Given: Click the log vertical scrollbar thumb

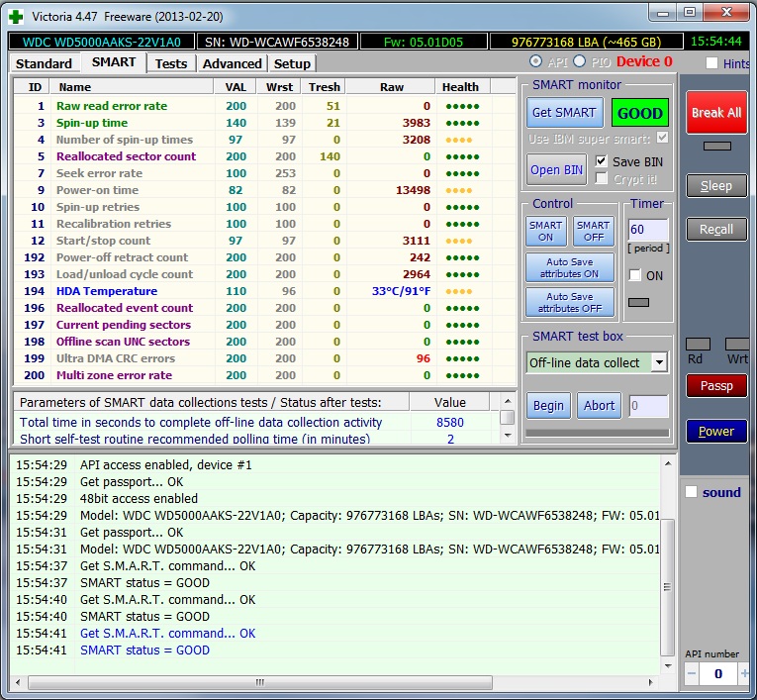Looking at the screenshot, I should coord(667,587).
